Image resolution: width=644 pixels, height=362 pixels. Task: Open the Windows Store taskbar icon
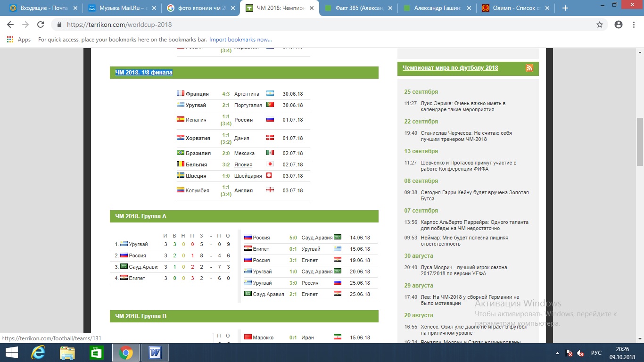tap(96, 353)
